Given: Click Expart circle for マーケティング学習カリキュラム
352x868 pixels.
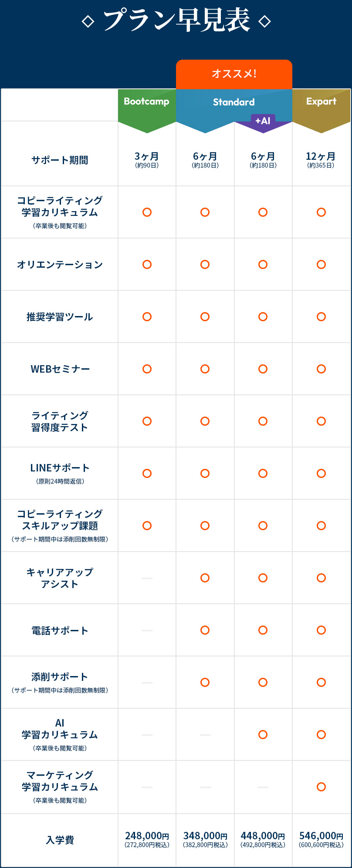Looking at the screenshot, I should pos(321,787).
